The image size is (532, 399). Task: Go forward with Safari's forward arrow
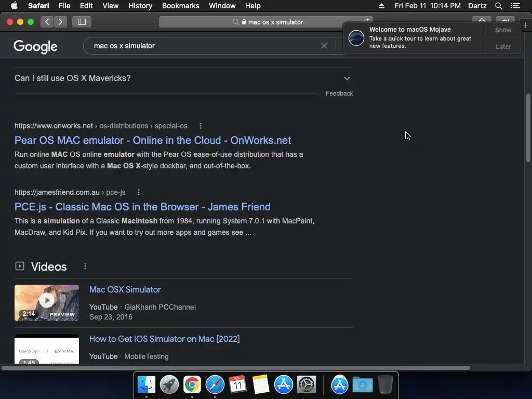click(60, 22)
